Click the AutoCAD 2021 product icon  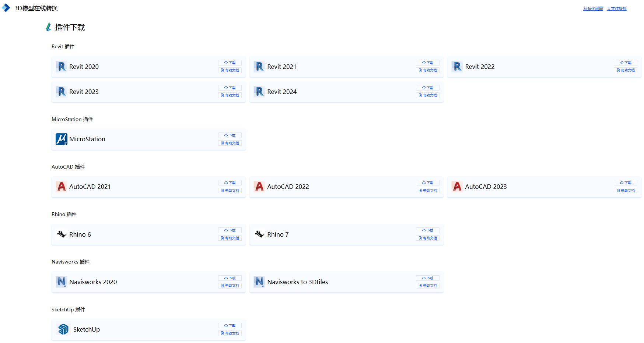click(x=62, y=187)
